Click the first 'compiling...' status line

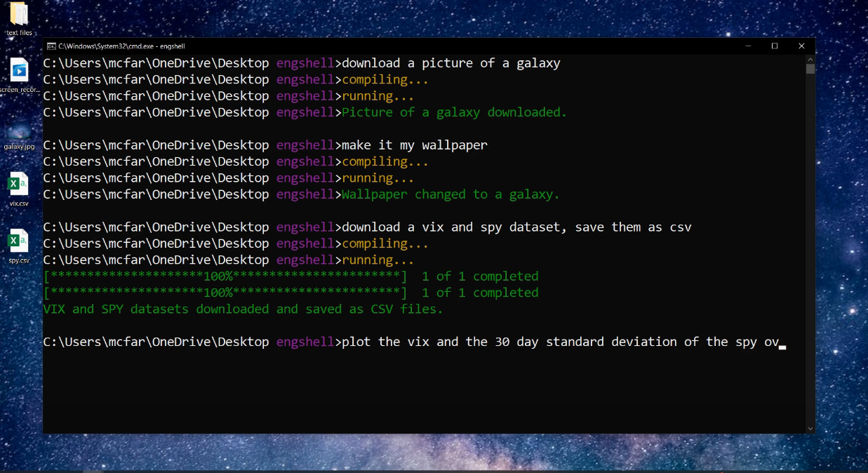[385, 79]
